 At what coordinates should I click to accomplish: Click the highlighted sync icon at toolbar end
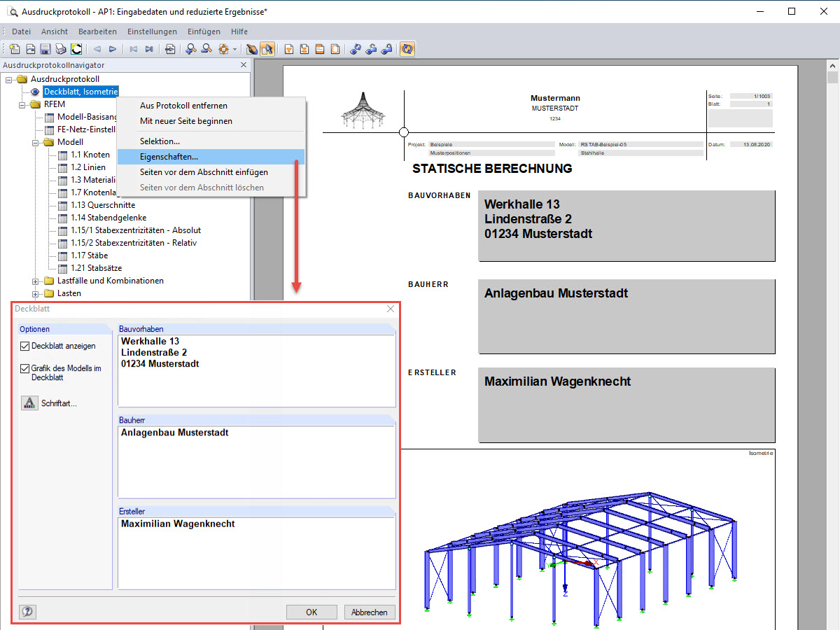407,49
